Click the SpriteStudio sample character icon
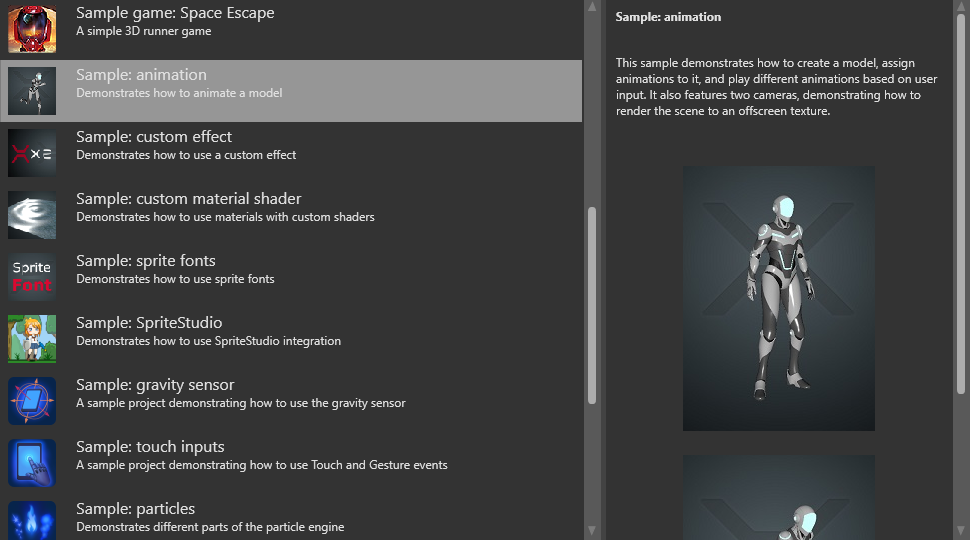Image resolution: width=970 pixels, height=540 pixels. [32, 339]
